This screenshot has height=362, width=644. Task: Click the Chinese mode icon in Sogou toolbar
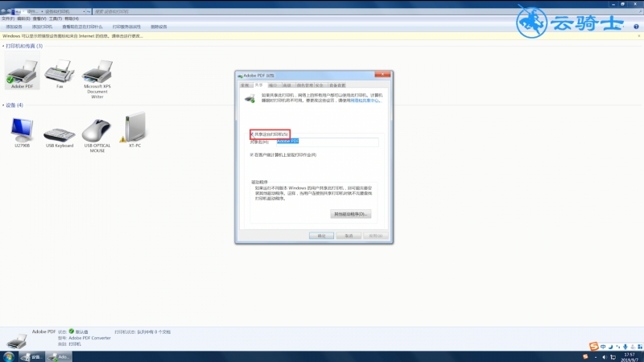click(x=603, y=347)
